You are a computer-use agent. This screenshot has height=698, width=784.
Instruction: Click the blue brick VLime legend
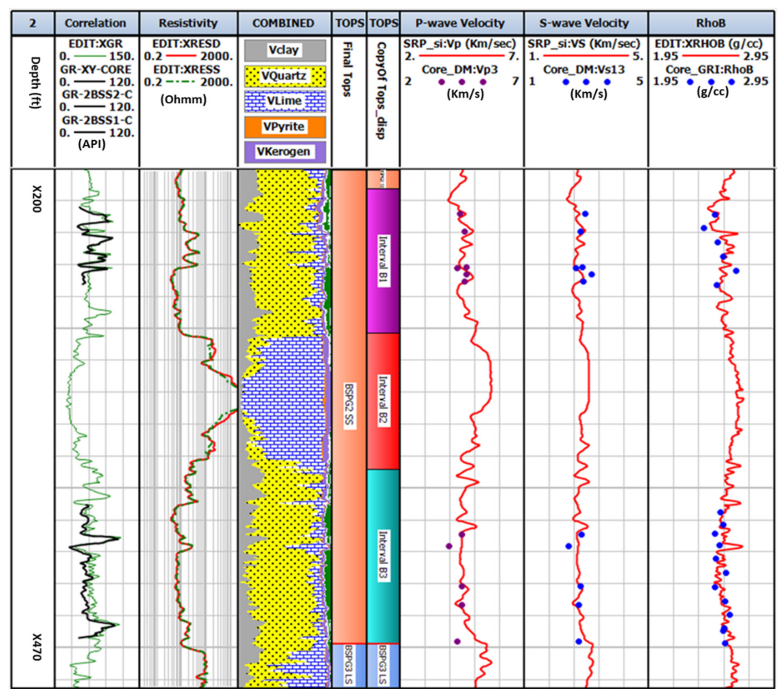pyautogui.click(x=285, y=101)
